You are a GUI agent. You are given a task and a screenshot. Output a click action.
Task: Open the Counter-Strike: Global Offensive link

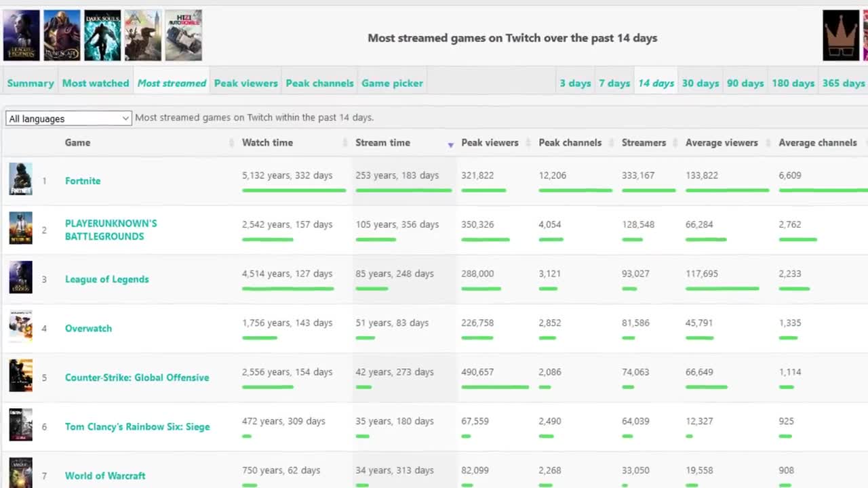pos(137,378)
